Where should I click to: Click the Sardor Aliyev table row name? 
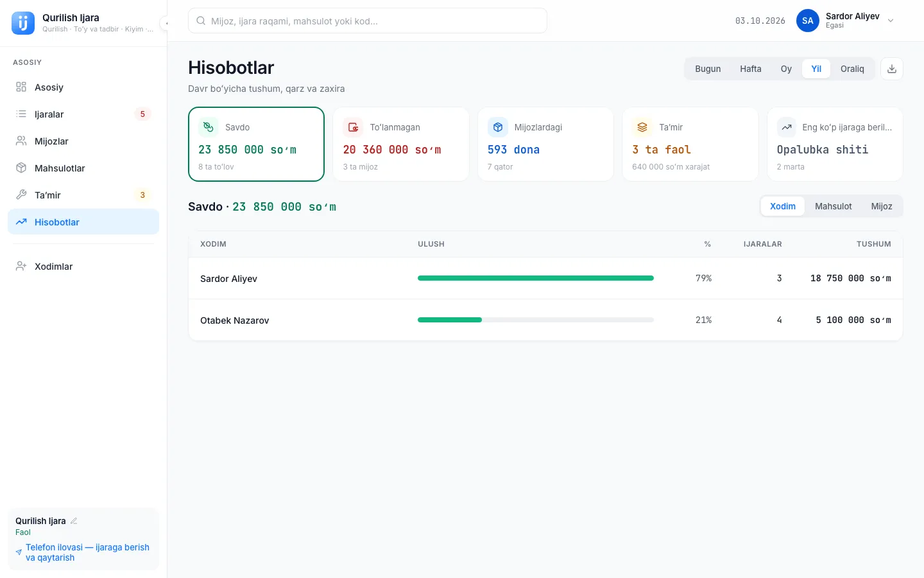tap(228, 279)
